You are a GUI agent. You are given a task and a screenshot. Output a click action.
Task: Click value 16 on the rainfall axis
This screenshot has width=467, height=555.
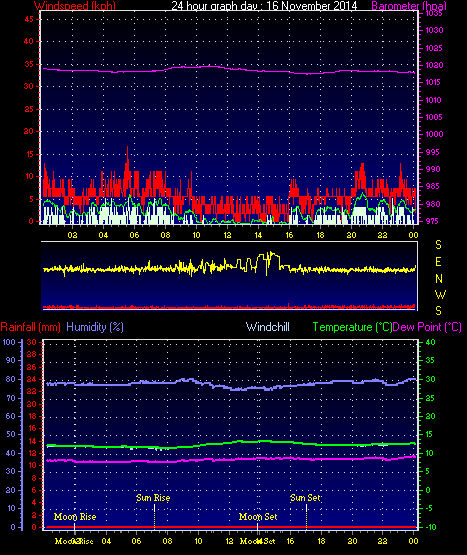point(32,428)
